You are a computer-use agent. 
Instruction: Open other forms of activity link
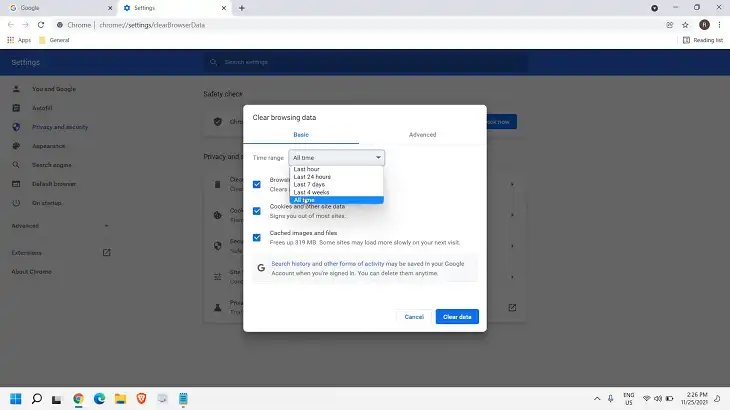pos(354,263)
